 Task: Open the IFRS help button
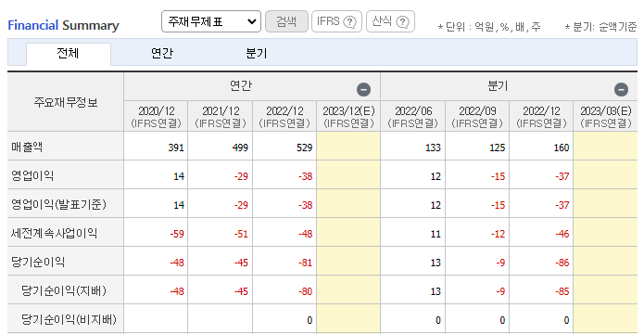[x=336, y=21]
